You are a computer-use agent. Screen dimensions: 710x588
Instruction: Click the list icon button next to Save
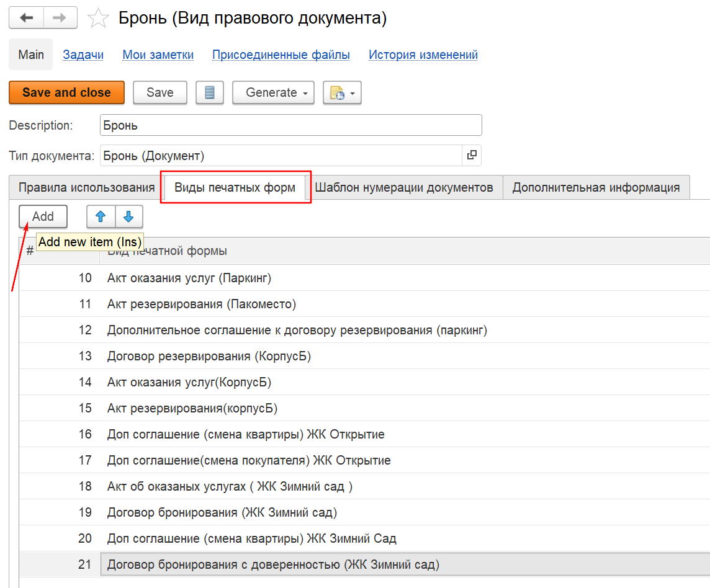pos(209,92)
